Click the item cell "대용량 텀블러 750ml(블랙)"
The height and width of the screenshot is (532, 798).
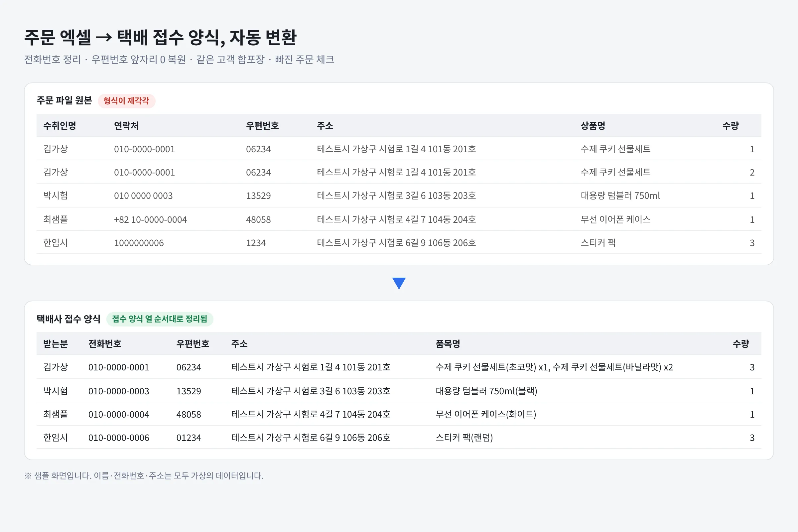coord(486,391)
